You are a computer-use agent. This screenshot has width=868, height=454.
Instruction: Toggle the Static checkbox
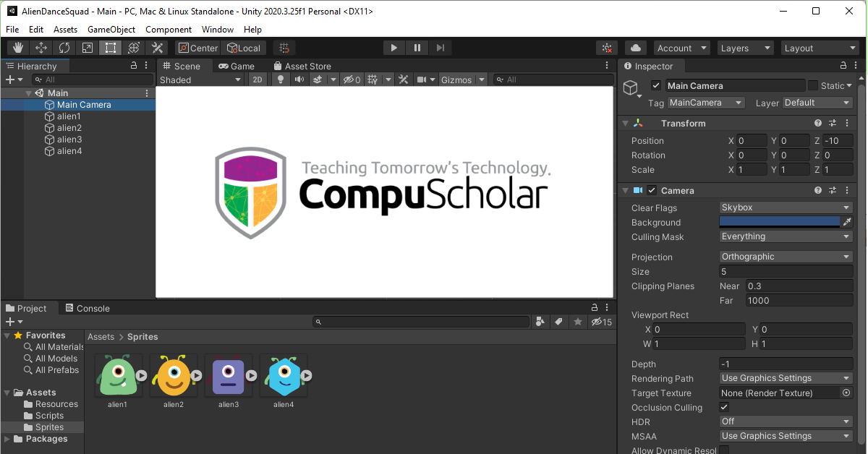point(813,85)
